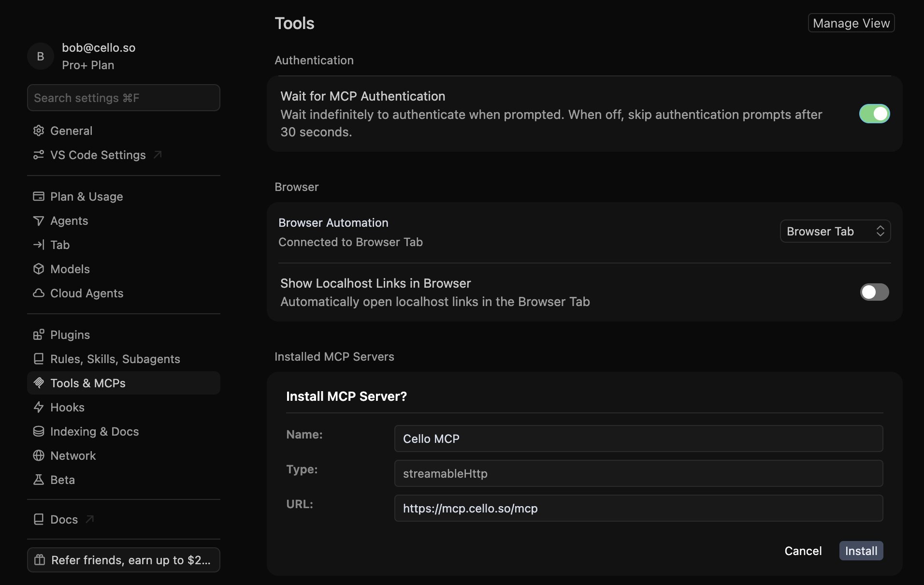Select Tools & MCPs sidebar item
Viewport: 924px width, 585px height.
point(124,383)
